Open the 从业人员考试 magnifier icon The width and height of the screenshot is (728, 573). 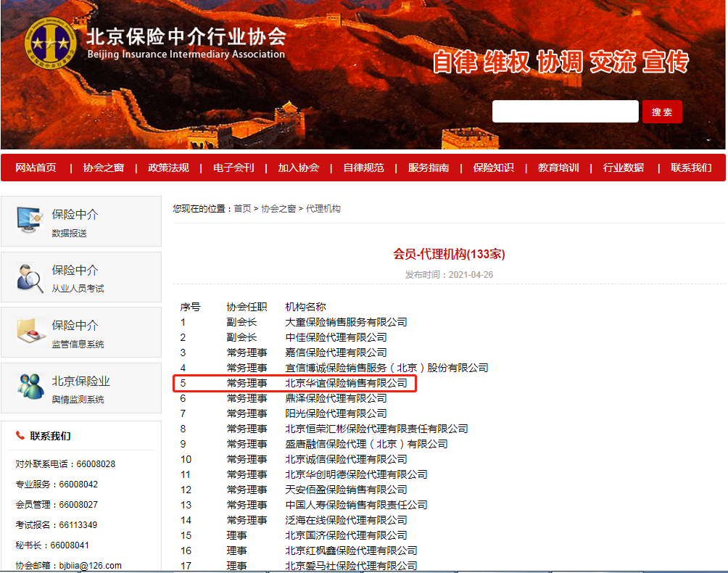[30, 277]
